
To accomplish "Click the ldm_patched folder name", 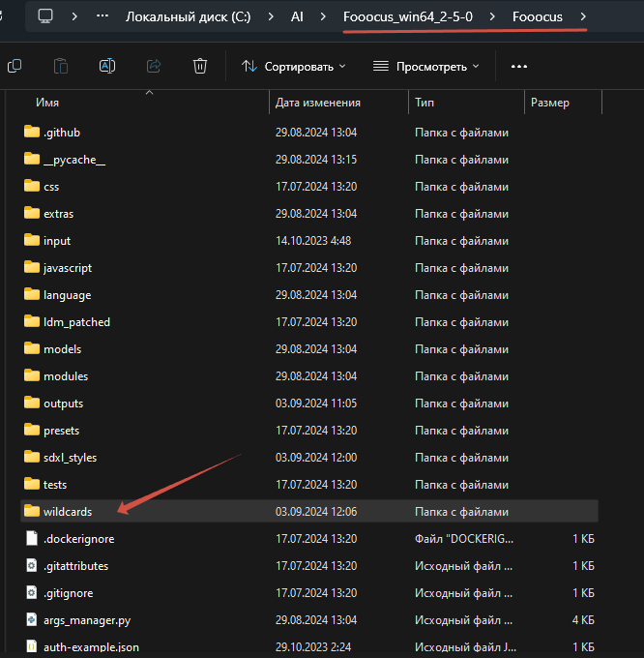I will pyautogui.click(x=77, y=322).
